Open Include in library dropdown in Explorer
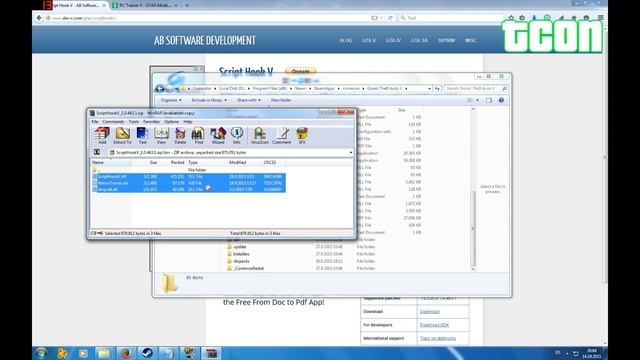640x360 pixels. pyautogui.click(x=209, y=100)
